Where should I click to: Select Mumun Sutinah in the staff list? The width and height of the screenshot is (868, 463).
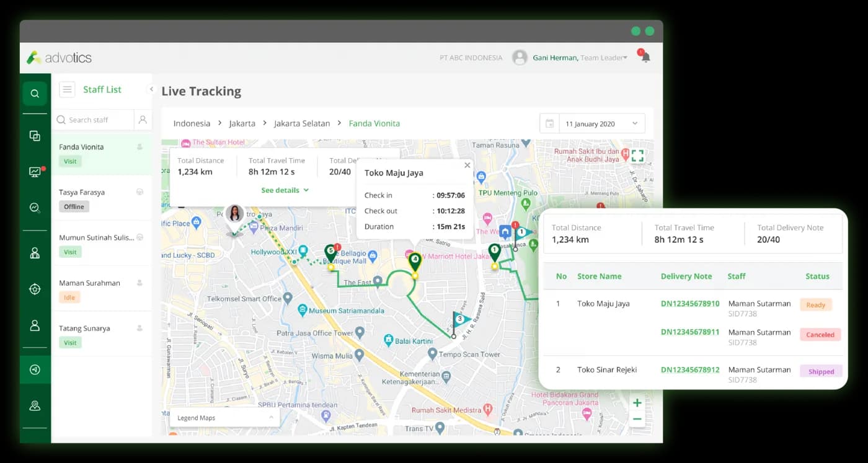pyautogui.click(x=102, y=244)
